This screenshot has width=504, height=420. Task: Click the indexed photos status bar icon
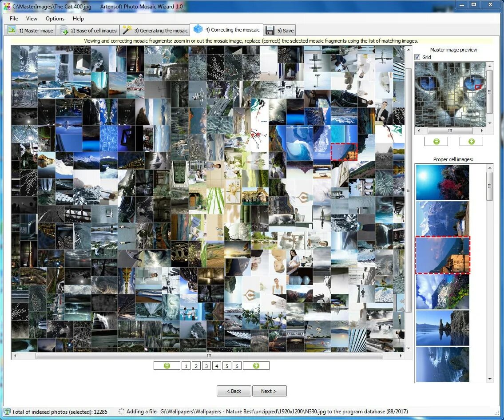[x=7, y=412]
